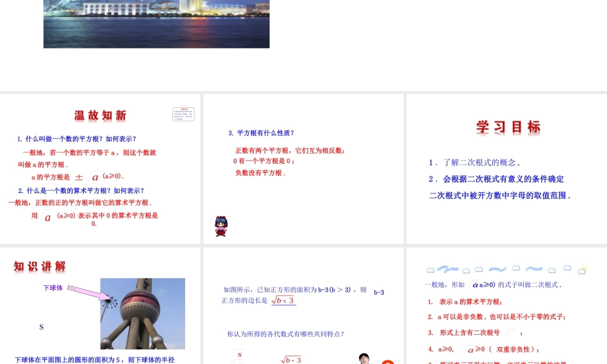Select the night city skyline photo
Viewport: 607px width, 364px height.
point(157,24)
